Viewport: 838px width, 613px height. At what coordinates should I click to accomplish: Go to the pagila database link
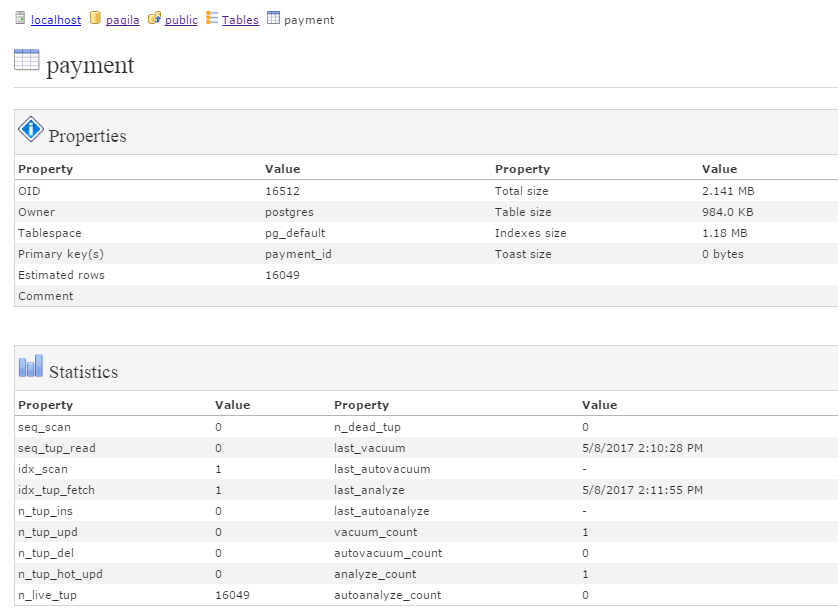(x=122, y=20)
